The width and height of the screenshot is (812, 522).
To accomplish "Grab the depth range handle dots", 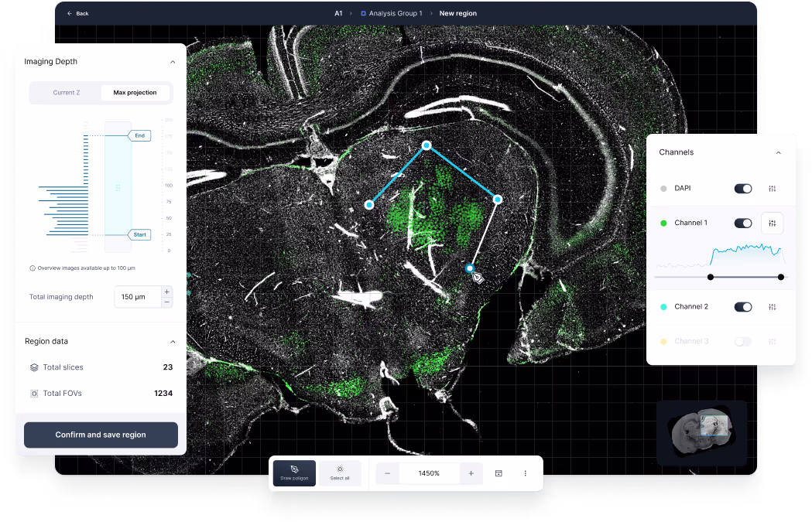I will click(118, 188).
